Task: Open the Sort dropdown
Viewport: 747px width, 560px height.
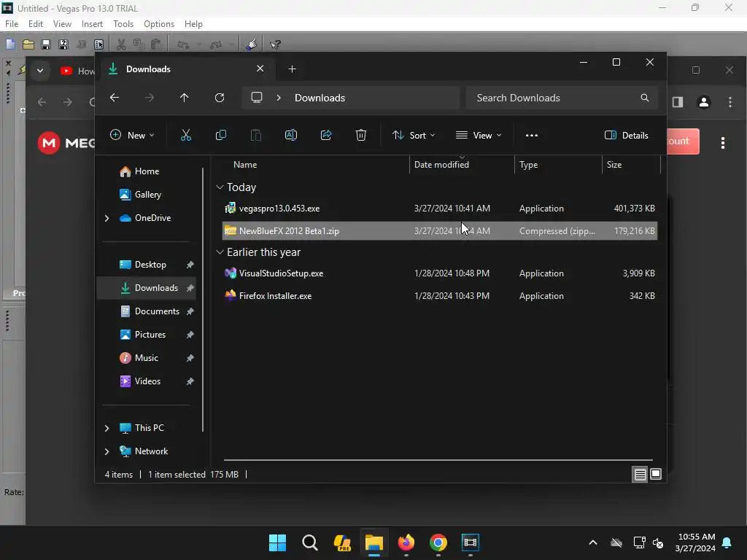Action: [413, 135]
